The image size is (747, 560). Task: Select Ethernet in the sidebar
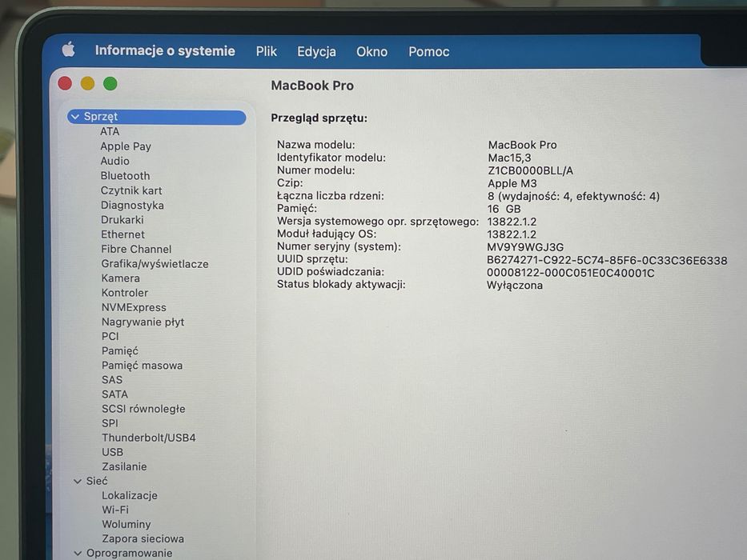(x=122, y=234)
